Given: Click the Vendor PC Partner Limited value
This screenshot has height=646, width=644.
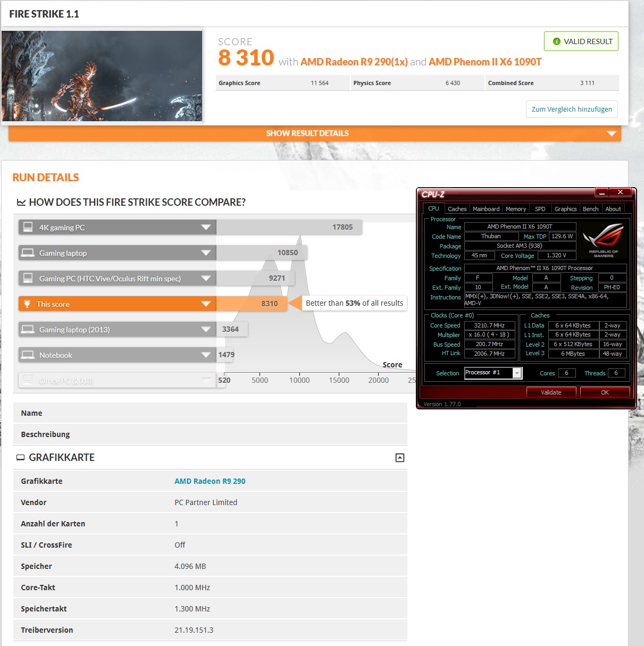Looking at the screenshot, I should tap(206, 502).
